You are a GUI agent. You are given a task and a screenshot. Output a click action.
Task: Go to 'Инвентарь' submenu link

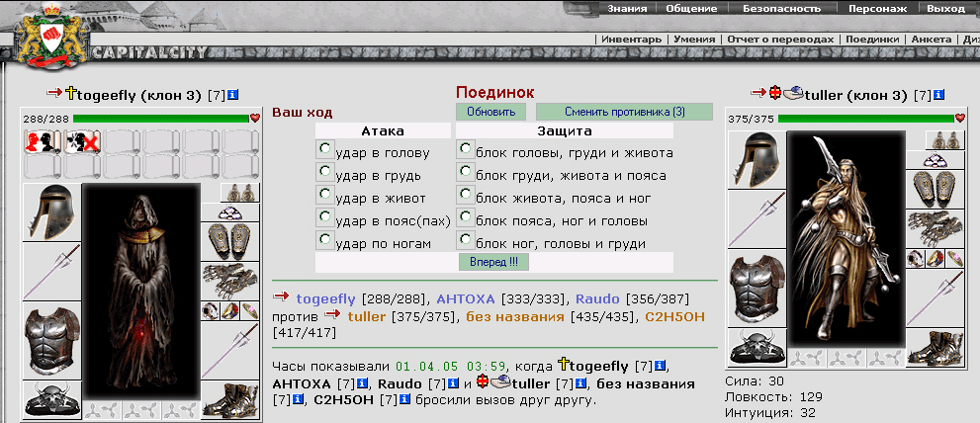631,39
